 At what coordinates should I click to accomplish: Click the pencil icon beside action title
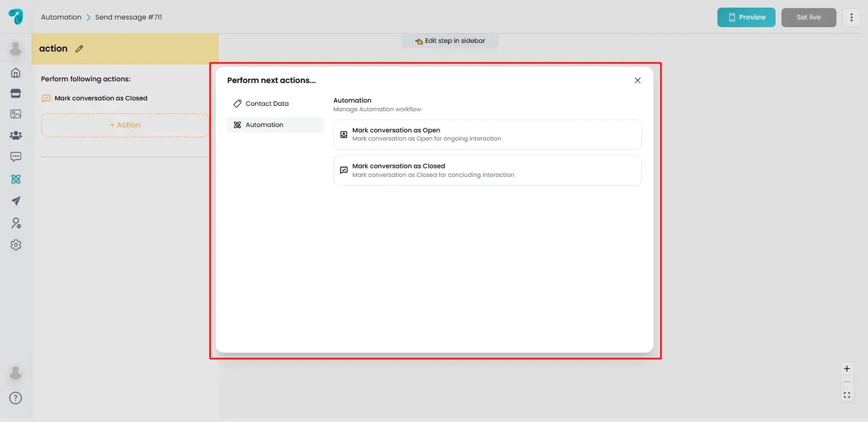coord(80,49)
